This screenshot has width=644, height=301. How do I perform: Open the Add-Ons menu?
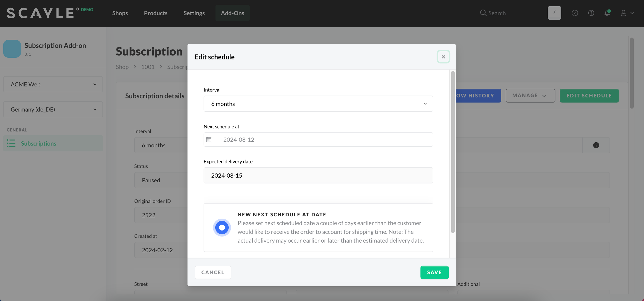(232, 13)
